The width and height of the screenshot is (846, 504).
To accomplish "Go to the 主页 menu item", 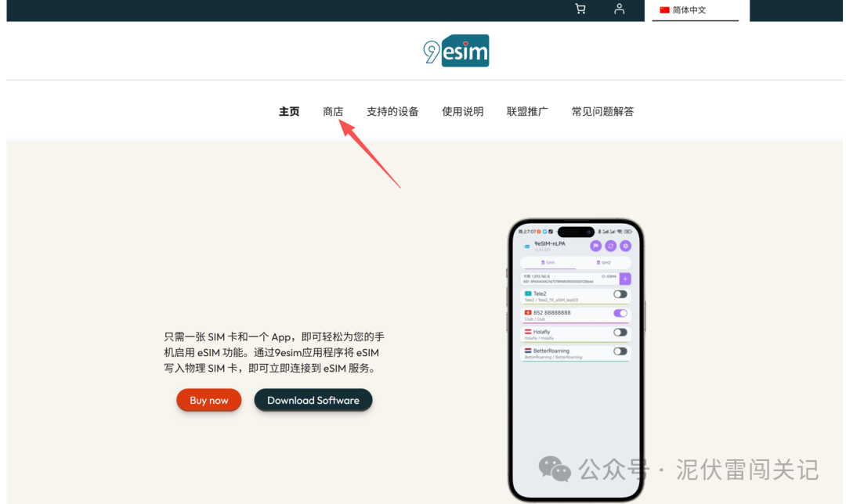I will (x=289, y=112).
